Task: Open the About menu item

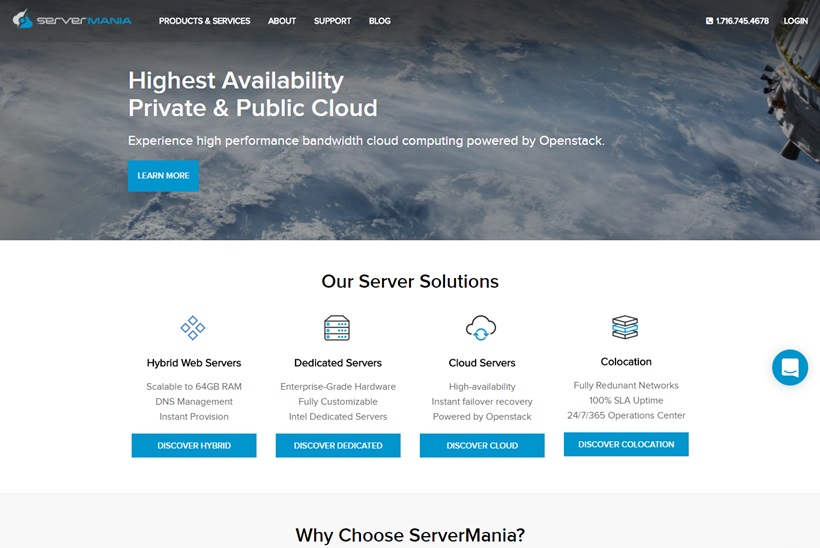Action: pos(282,21)
